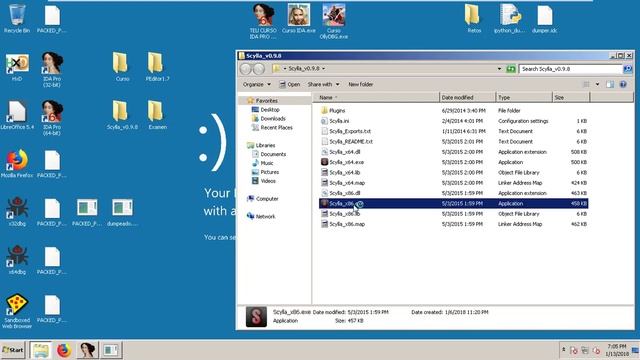Sort by the Size column header

(571, 98)
